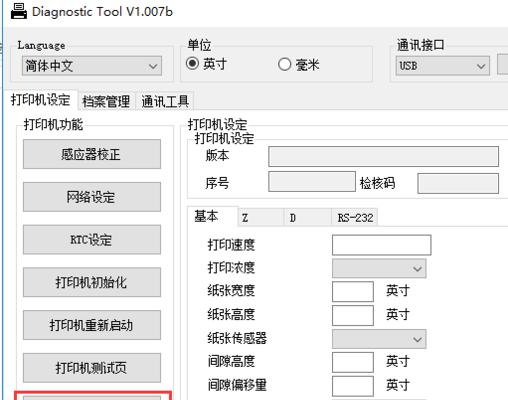Select the 毫米 unit radio button
Viewport: 508px width, 400px height.
pyautogui.click(x=284, y=64)
